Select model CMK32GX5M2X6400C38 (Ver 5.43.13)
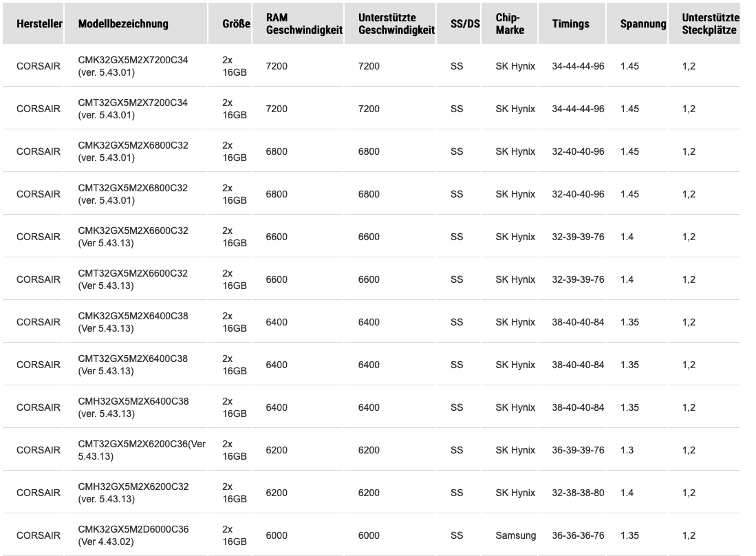This screenshot has height=556, width=756. (133, 322)
